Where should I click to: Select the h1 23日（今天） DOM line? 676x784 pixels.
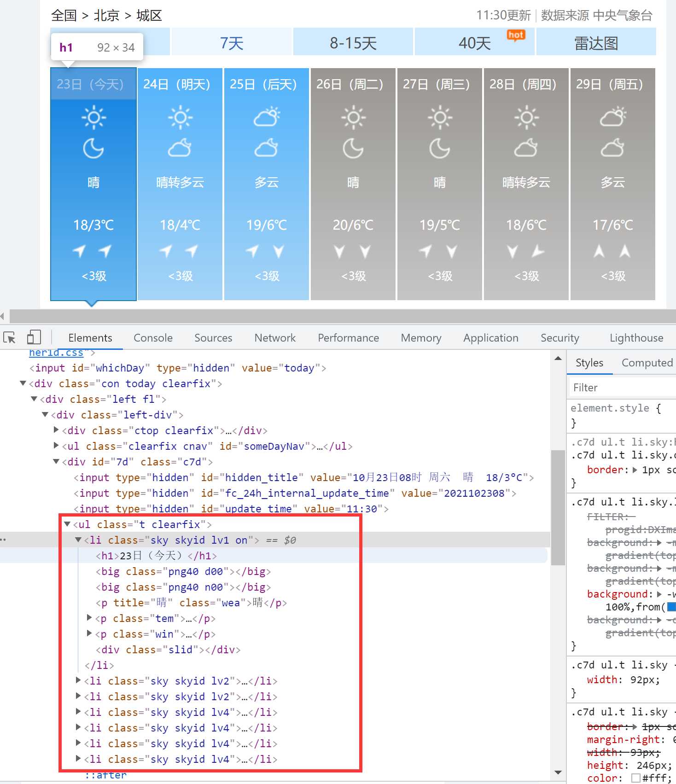pos(156,556)
